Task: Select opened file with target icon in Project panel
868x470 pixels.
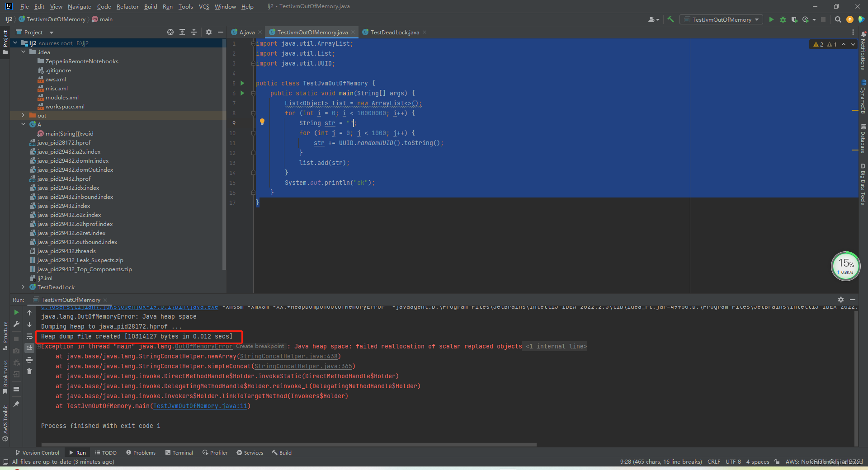Action: pyautogui.click(x=170, y=32)
